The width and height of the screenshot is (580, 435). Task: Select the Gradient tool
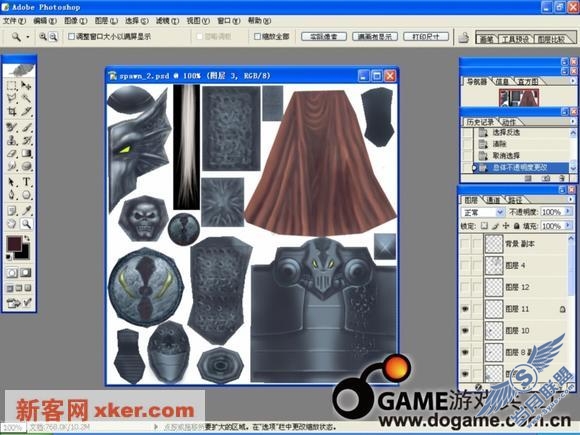click(26, 153)
